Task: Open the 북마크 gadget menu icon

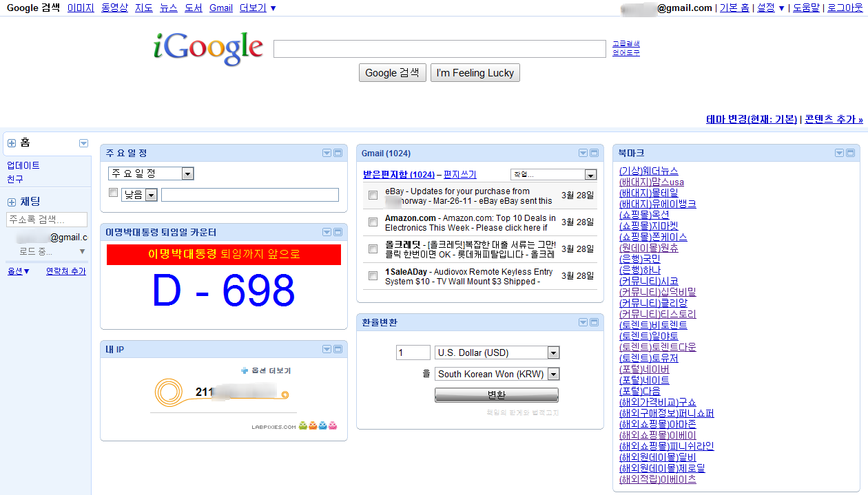Action: (839, 153)
